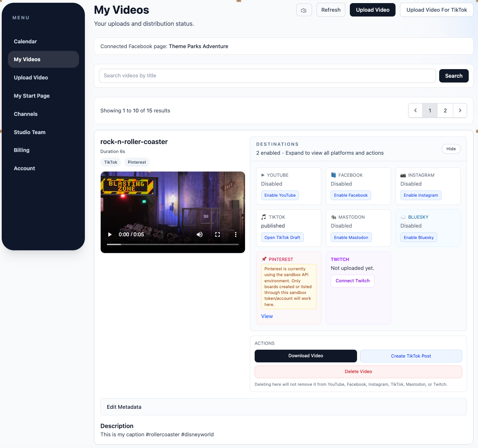
Task: Click the video progress bar
Action: pos(172,244)
